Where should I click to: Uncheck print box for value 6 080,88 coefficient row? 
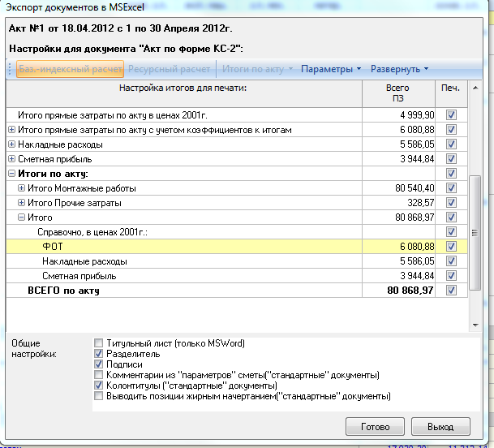click(451, 129)
